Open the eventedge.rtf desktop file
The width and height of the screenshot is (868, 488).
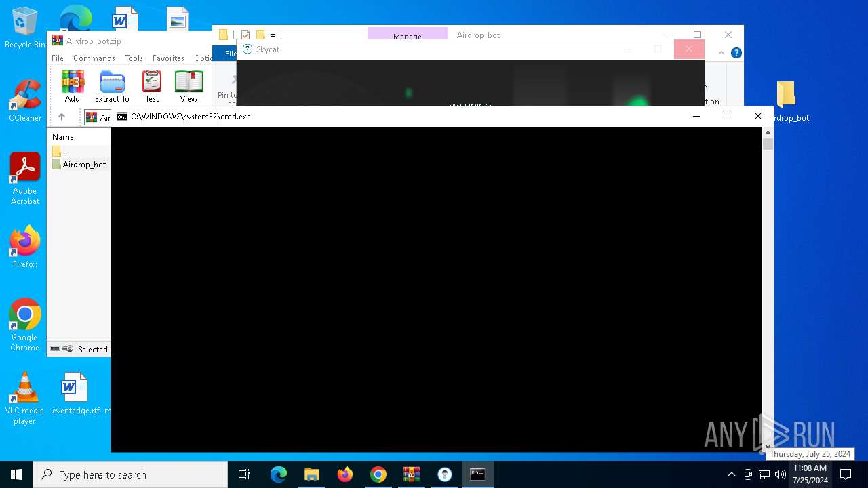[75, 394]
